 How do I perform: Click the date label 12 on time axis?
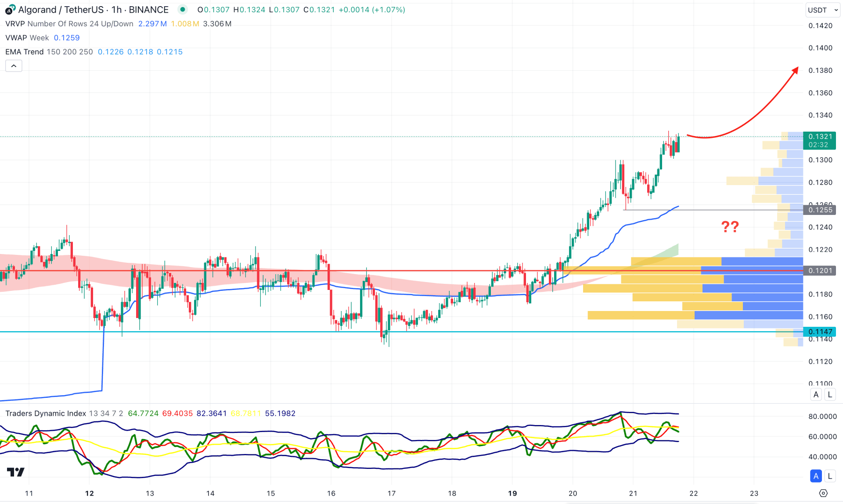click(90, 493)
